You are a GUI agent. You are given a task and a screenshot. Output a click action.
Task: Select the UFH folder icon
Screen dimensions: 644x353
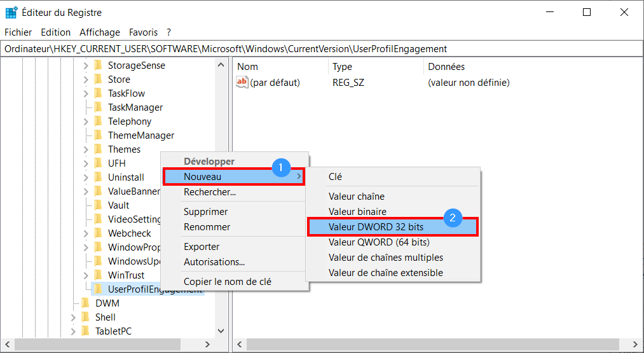(x=98, y=163)
